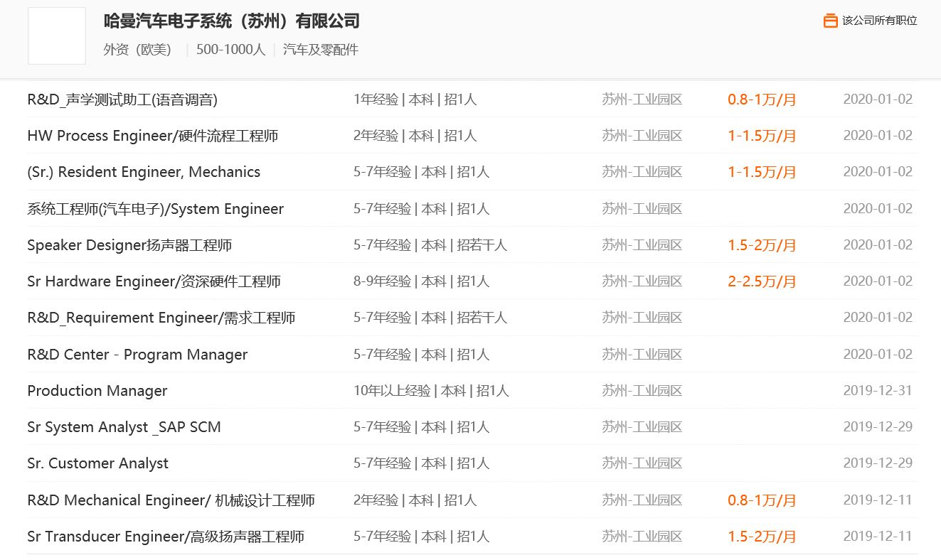Open Sr Hardware Engineer/资深硬件工程师 listing
The height and width of the screenshot is (560, 941).
tap(154, 281)
